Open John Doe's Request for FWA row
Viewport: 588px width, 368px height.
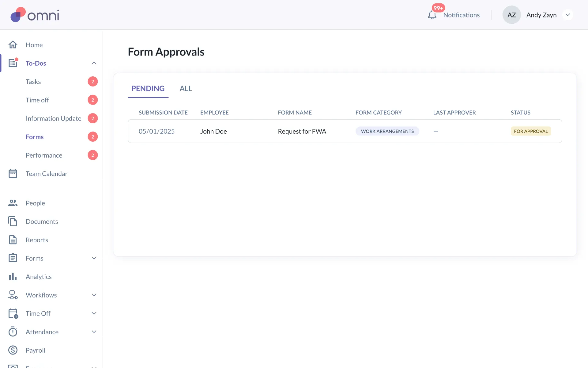302,131
